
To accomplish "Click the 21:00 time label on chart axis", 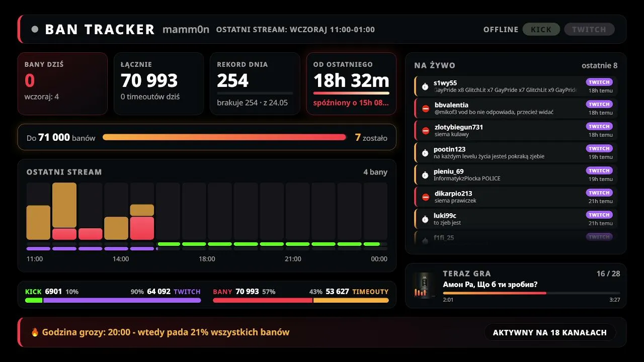I will tap(293, 259).
